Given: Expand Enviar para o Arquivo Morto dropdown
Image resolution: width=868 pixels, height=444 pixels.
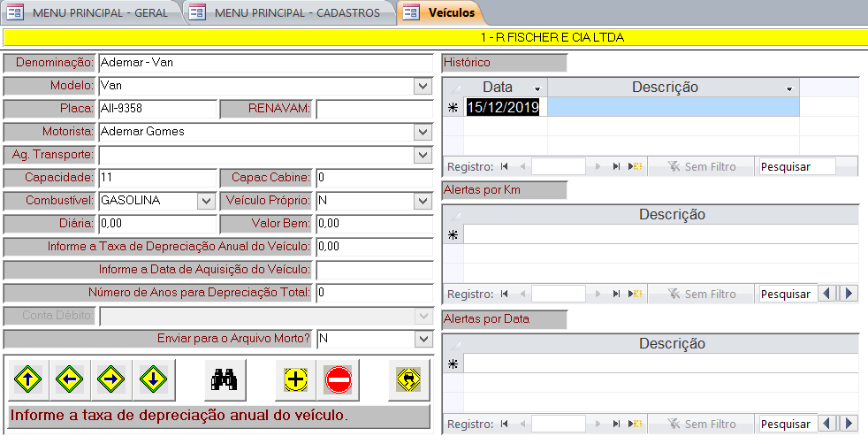Looking at the screenshot, I should [x=422, y=339].
